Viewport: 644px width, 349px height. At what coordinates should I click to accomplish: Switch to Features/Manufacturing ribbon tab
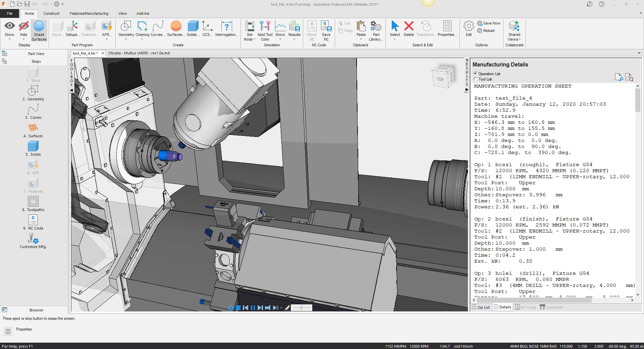[89, 13]
